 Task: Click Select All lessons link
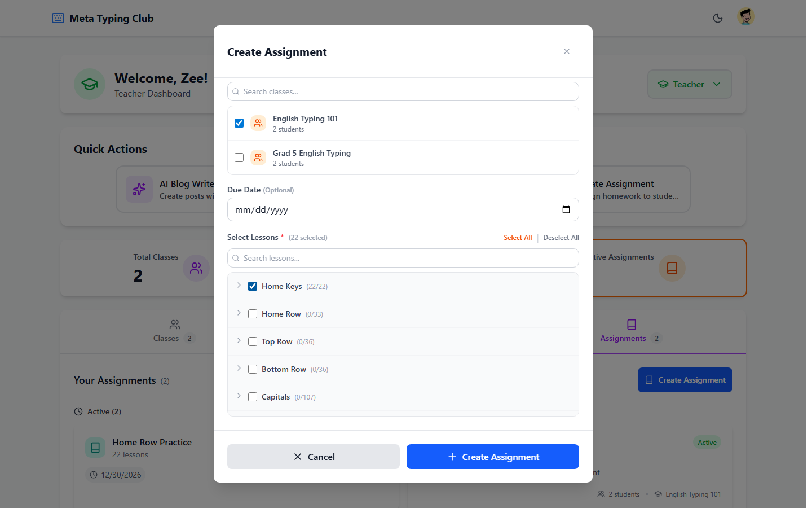pos(518,238)
